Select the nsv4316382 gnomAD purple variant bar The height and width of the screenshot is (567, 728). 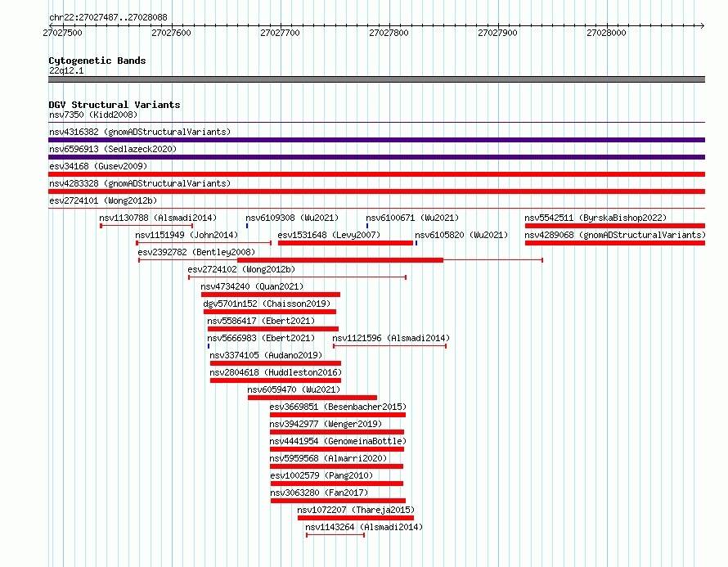[376, 140]
